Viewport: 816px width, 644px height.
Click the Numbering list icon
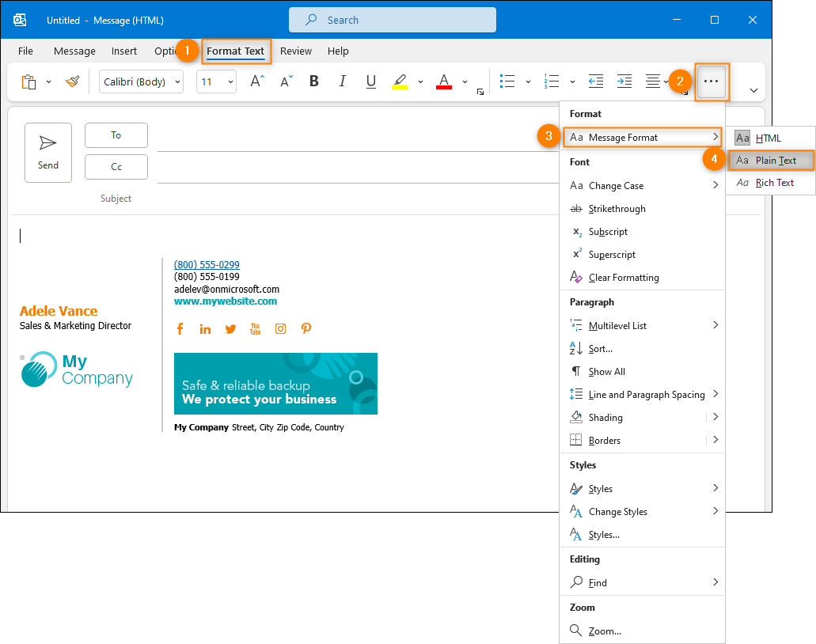tap(551, 81)
